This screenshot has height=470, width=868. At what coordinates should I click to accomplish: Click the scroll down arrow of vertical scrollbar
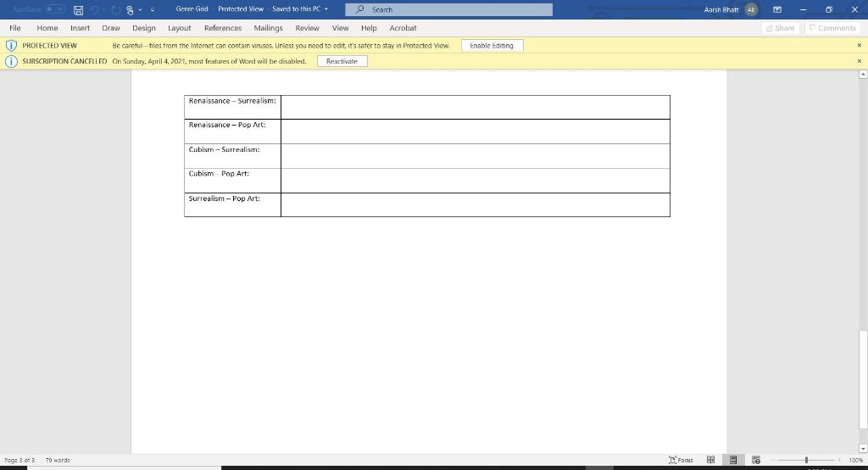[x=863, y=448]
